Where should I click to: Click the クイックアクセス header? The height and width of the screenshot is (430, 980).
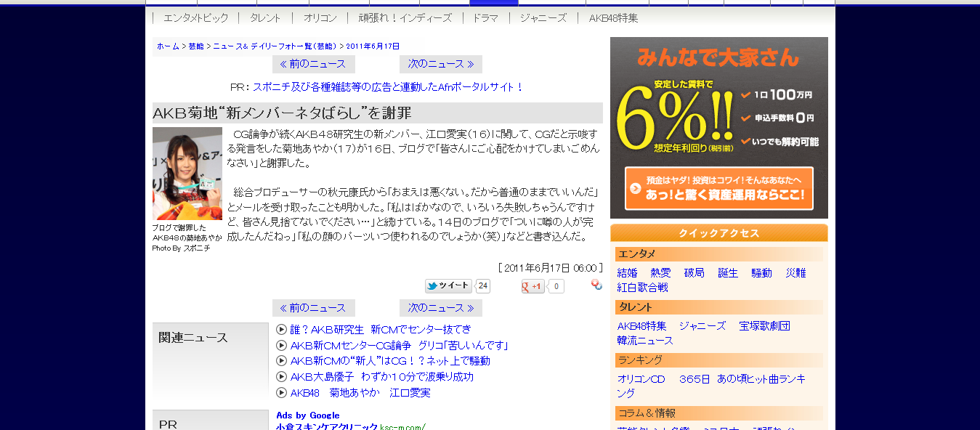point(719,233)
